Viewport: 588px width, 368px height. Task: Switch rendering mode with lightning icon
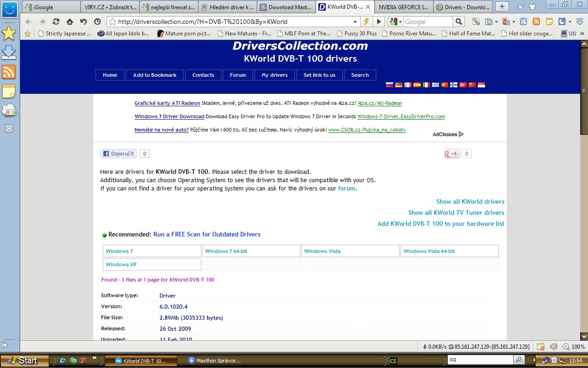(x=367, y=22)
